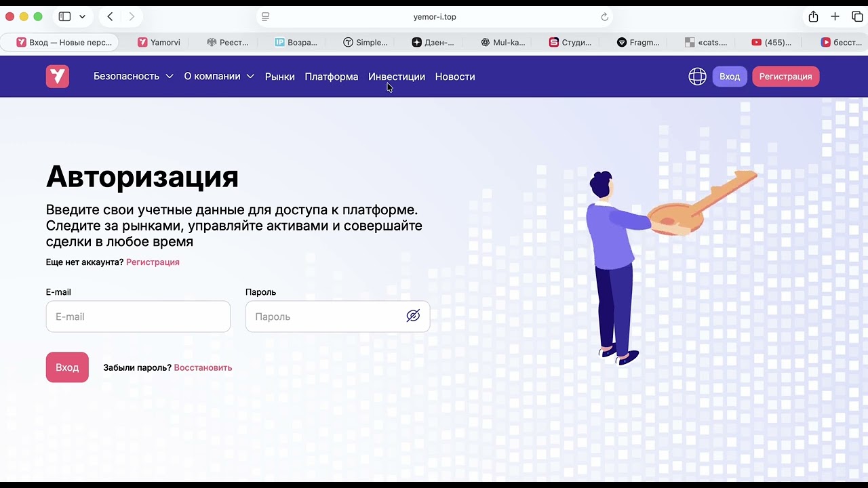868x488 pixels.
Task: Focus the Пароль input field
Action: [338, 317]
